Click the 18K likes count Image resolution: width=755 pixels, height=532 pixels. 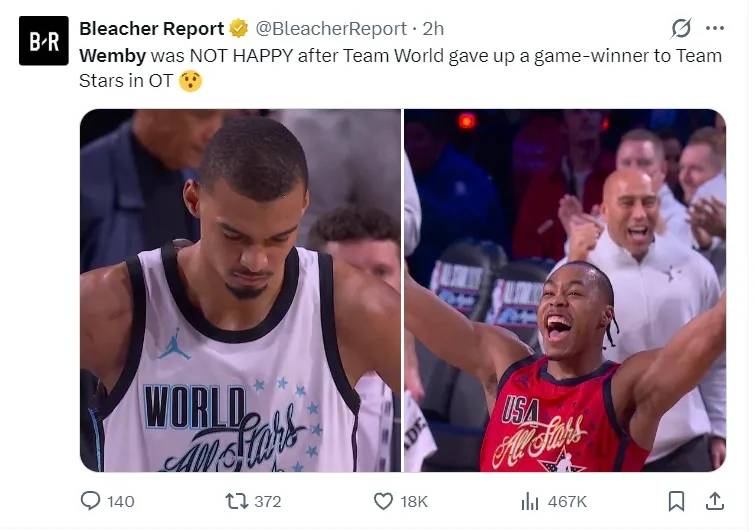point(414,502)
